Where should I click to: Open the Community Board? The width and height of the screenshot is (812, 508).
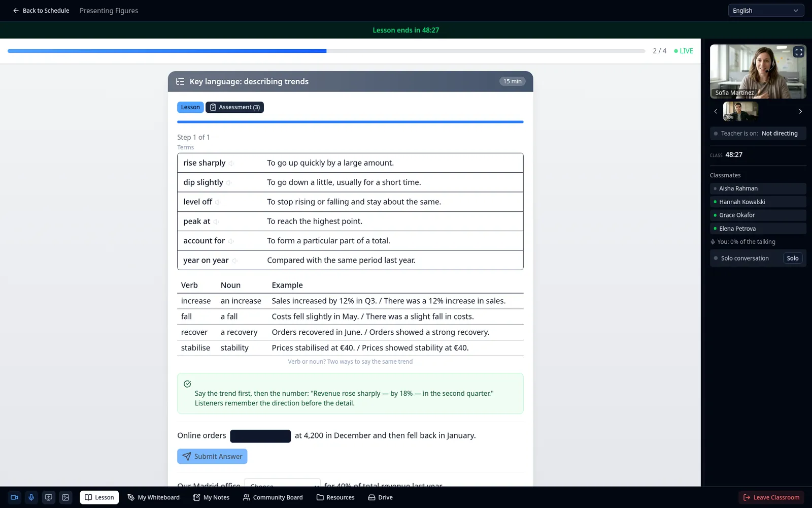(273, 497)
